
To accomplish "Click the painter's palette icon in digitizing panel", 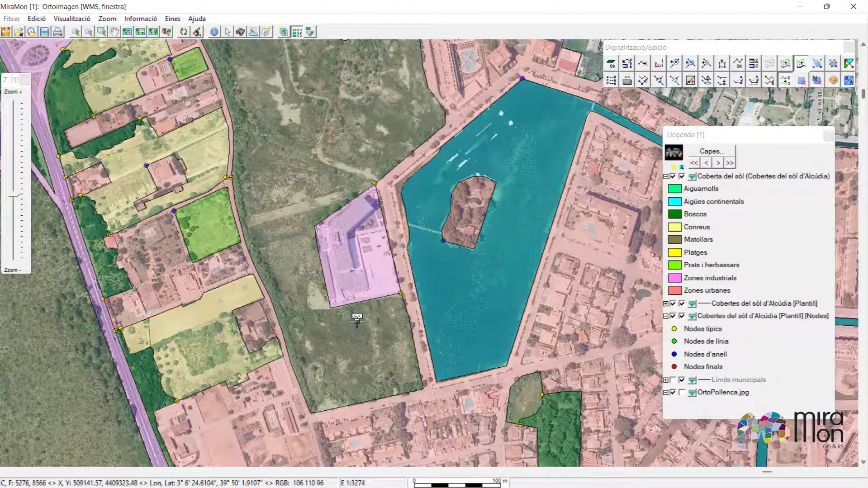I will (x=833, y=81).
